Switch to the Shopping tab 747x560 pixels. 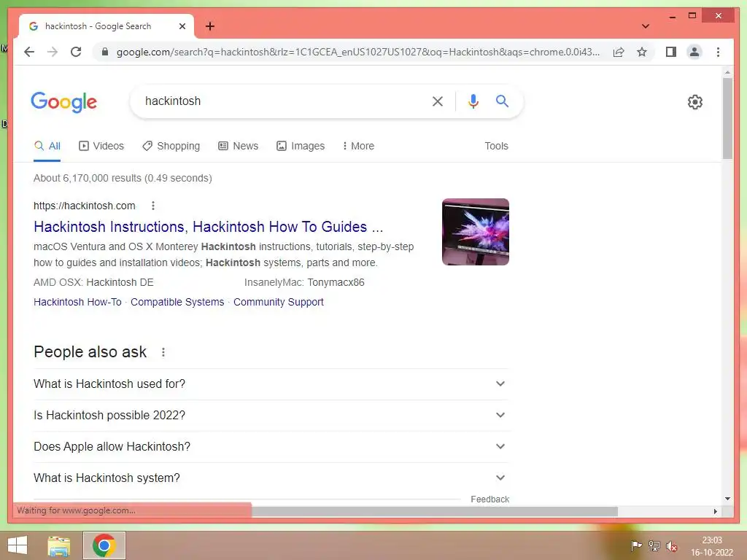[171, 146]
